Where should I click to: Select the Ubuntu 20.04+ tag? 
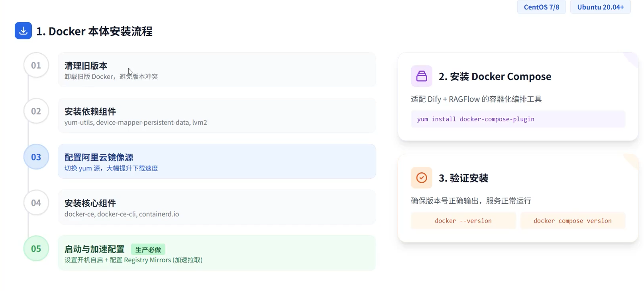coord(600,7)
